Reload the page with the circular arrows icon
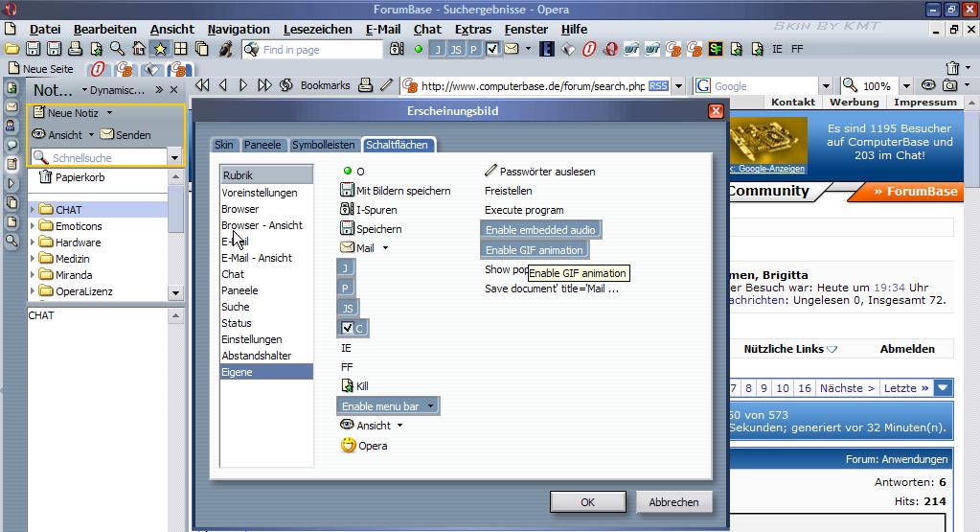Viewport: 980px width, 532px height. [285, 85]
